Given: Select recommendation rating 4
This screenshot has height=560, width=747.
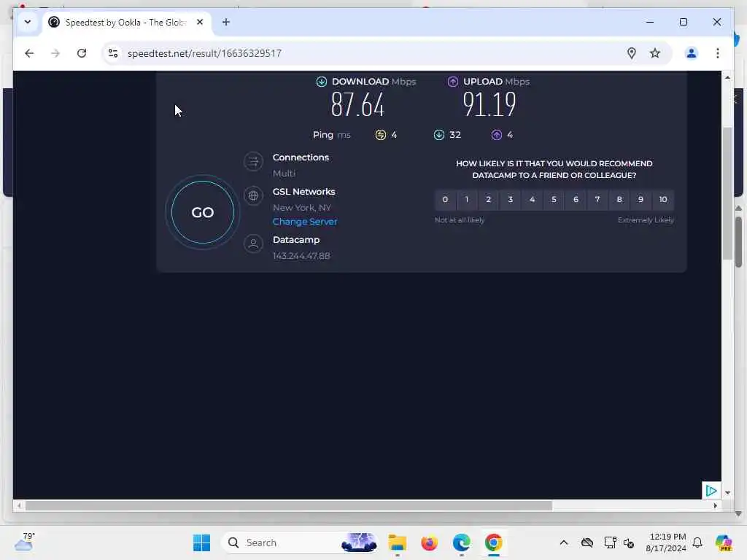Looking at the screenshot, I should click(x=532, y=200).
